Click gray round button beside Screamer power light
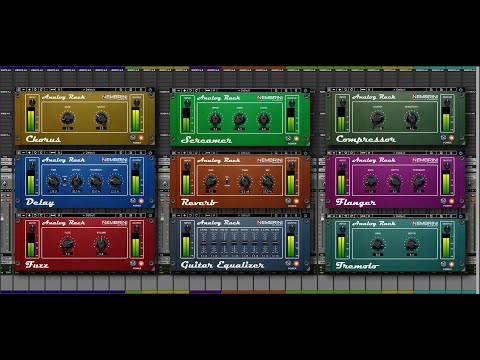Viewport: 480px width, 360px height. pos(288,139)
